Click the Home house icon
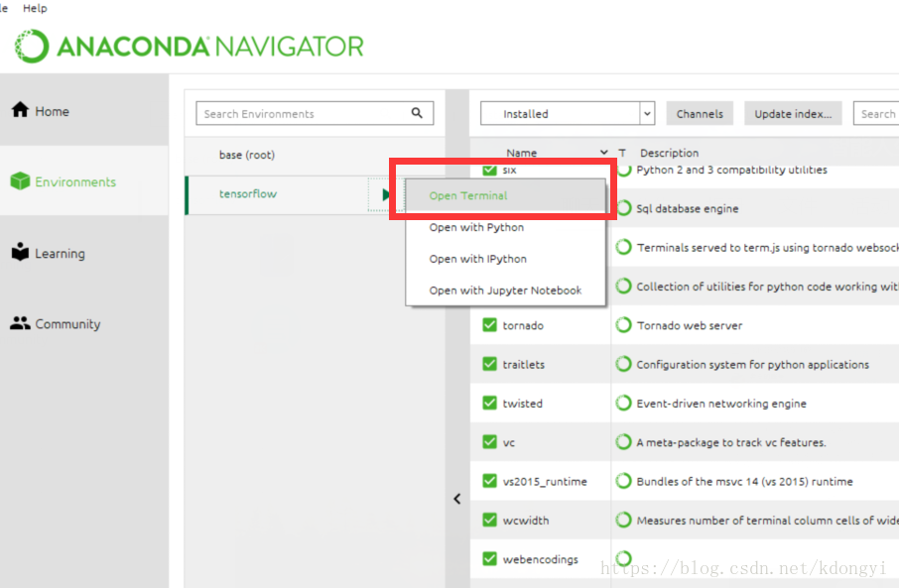The width and height of the screenshot is (899, 588). [20, 109]
